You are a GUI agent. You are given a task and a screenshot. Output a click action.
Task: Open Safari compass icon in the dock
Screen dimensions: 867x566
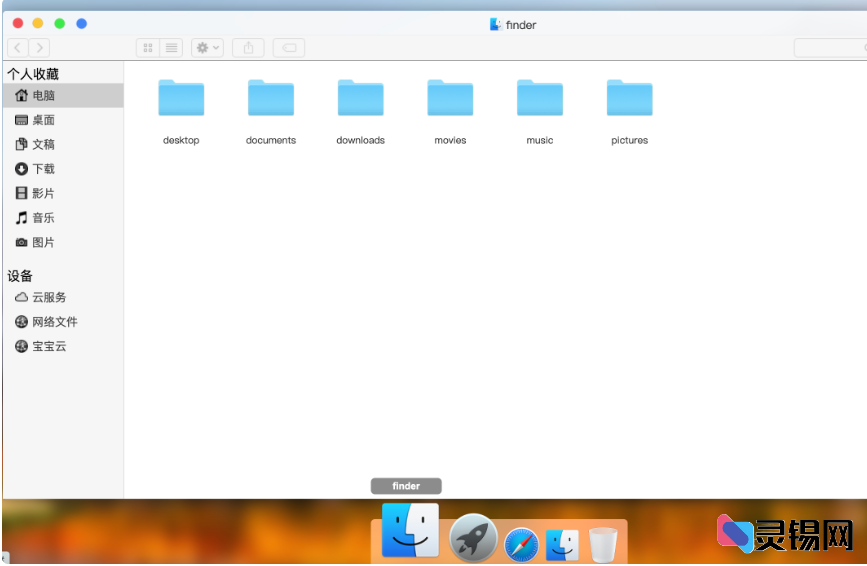point(521,544)
